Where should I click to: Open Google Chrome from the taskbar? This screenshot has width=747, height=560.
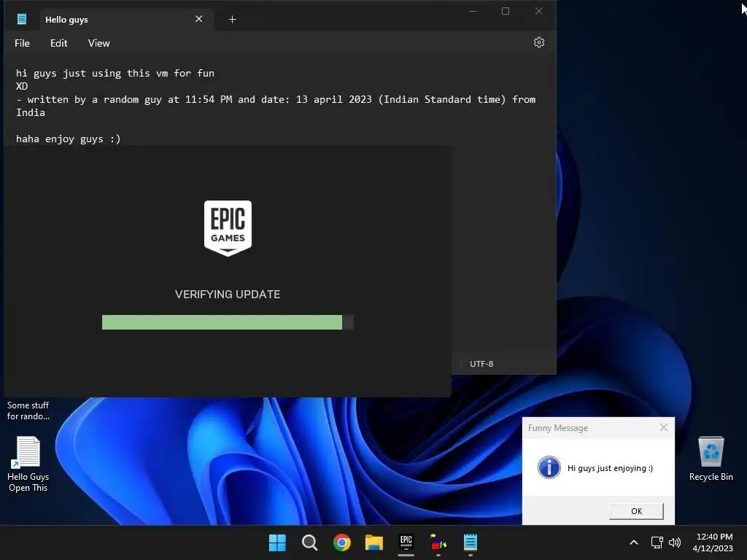[x=341, y=542]
